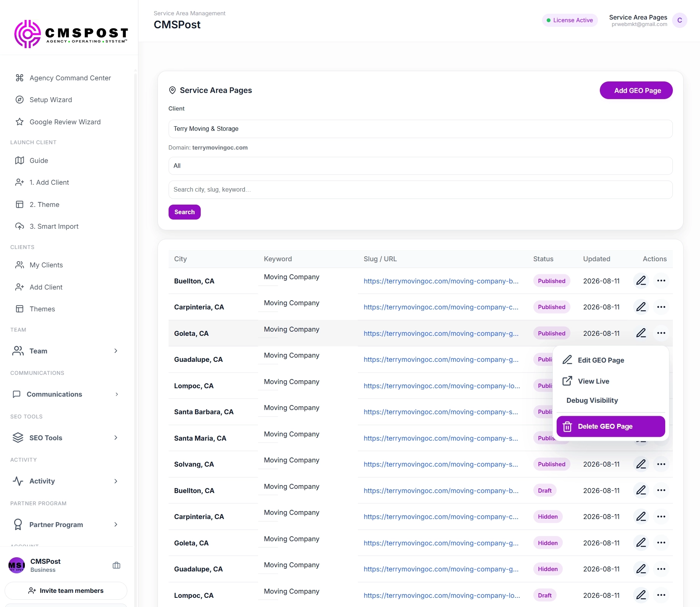Open more actions for Carpinteria, CA Published row
This screenshot has width=700, height=607.
click(x=661, y=307)
